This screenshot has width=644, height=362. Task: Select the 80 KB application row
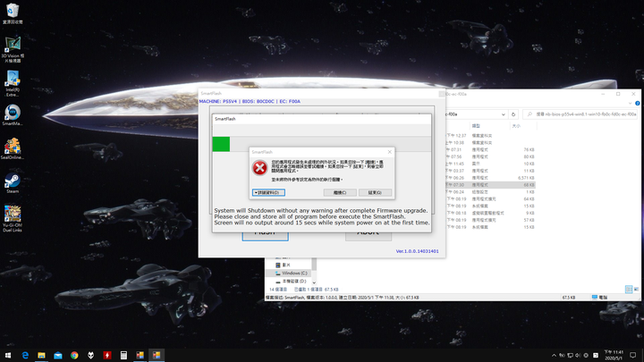coord(490,156)
